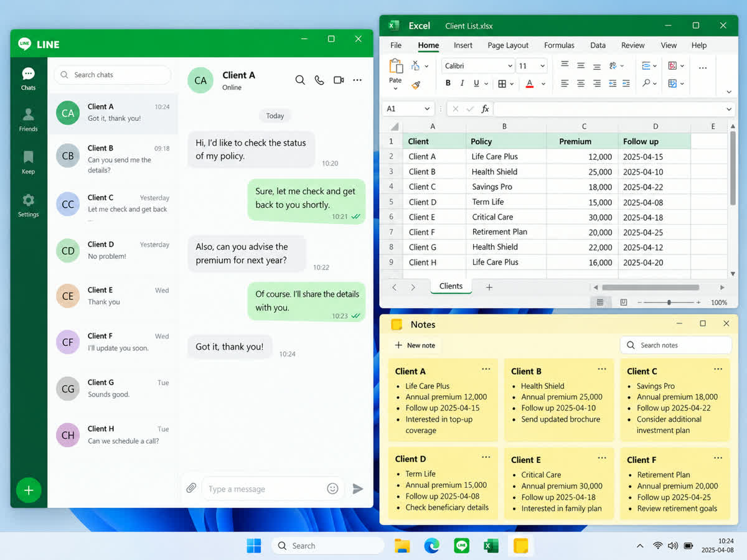Viewport: 747px width, 560px height.
Task: Click New note in Notes app
Action: [x=415, y=345]
